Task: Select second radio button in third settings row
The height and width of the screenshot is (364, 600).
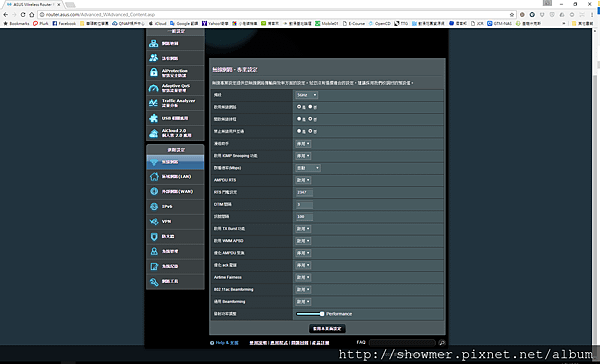Action: click(310, 119)
